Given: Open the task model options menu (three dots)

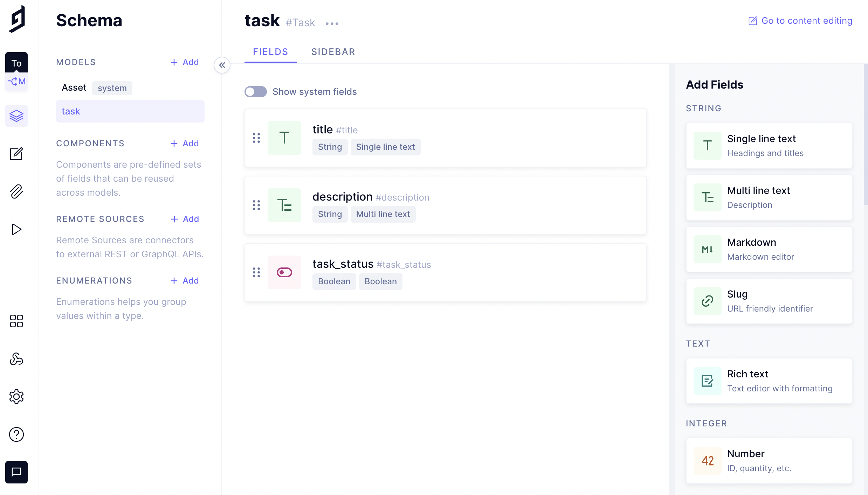Looking at the screenshot, I should 332,24.
